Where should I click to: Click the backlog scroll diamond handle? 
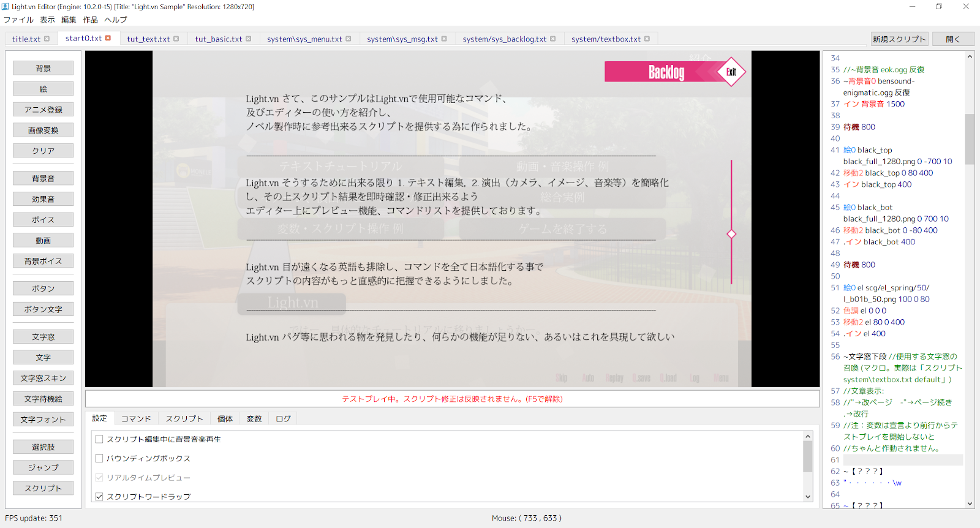click(x=731, y=234)
